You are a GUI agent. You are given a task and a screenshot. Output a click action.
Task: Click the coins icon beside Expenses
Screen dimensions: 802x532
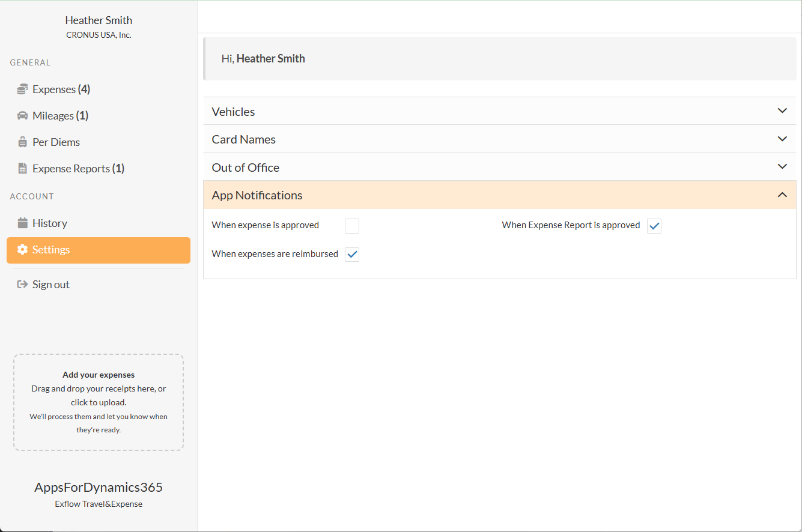point(22,89)
